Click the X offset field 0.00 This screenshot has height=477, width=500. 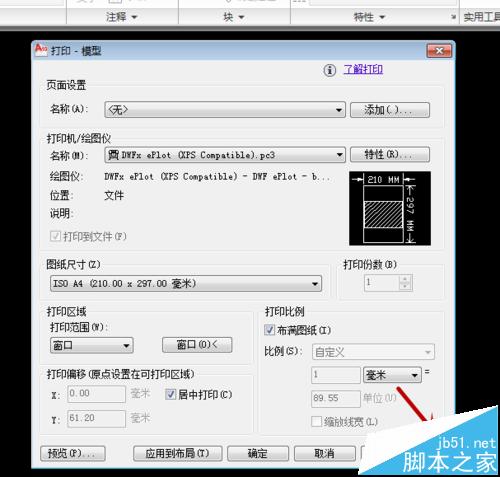coord(97,394)
